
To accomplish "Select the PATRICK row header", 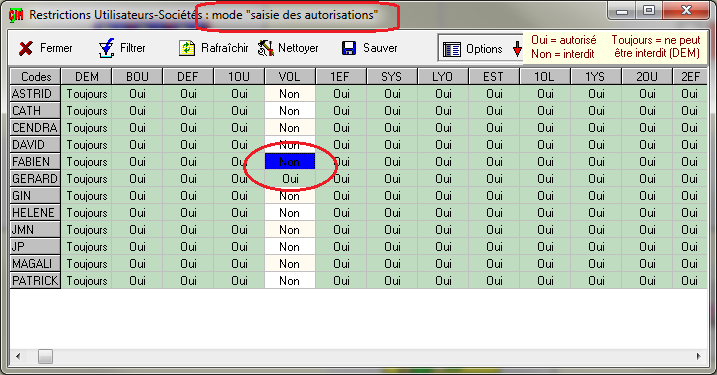I will click(35, 280).
